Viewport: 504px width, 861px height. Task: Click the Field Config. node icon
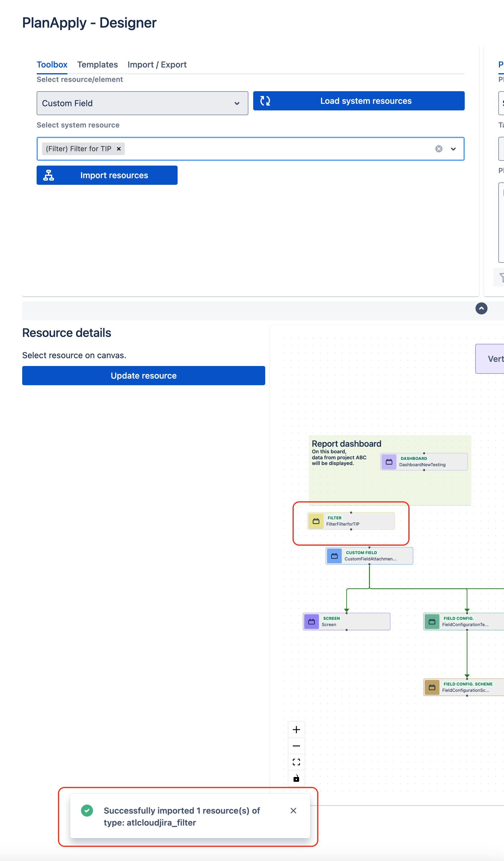432,622
